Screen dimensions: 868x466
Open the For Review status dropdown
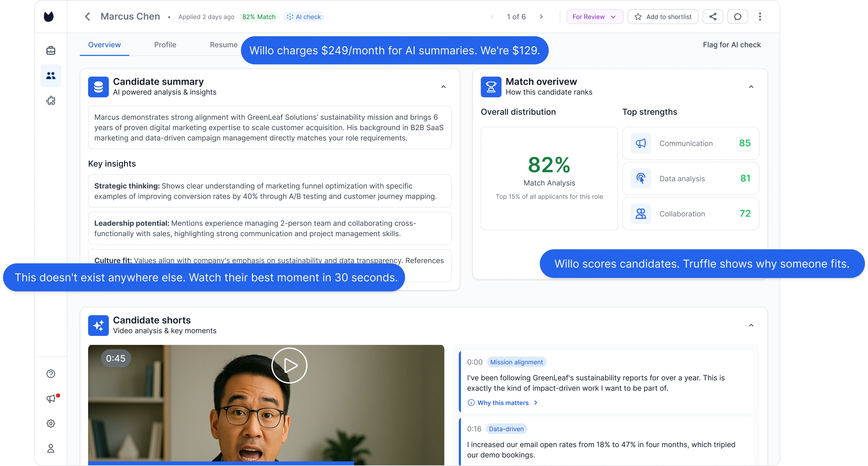(594, 17)
